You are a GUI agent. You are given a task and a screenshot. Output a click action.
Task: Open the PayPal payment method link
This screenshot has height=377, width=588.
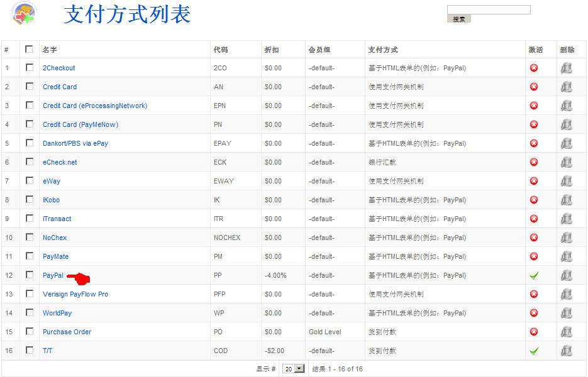[53, 275]
